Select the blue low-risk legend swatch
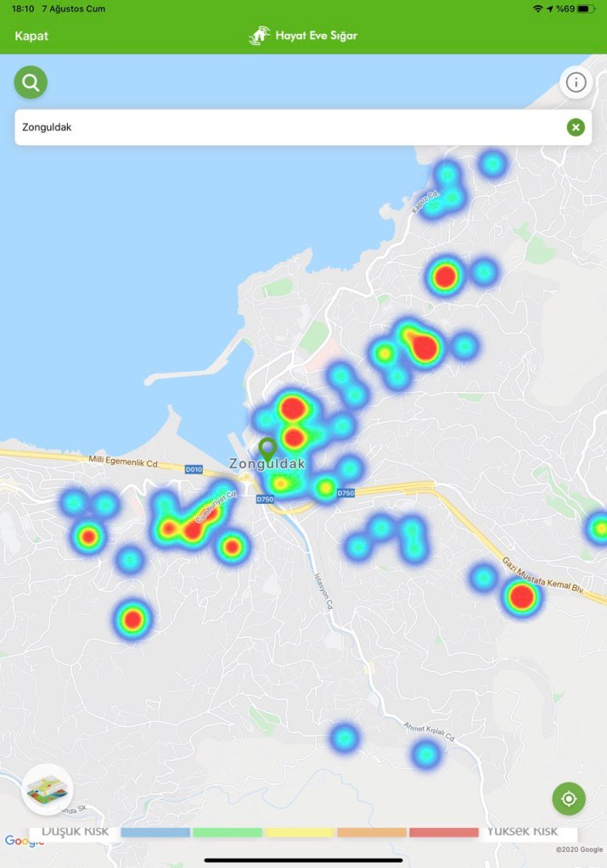The height and width of the screenshot is (868, 607). [x=155, y=832]
